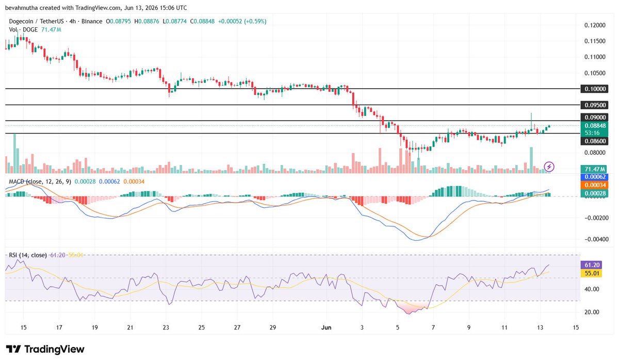Click the 0.09500 horizontal line price label

click(x=595, y=105)
